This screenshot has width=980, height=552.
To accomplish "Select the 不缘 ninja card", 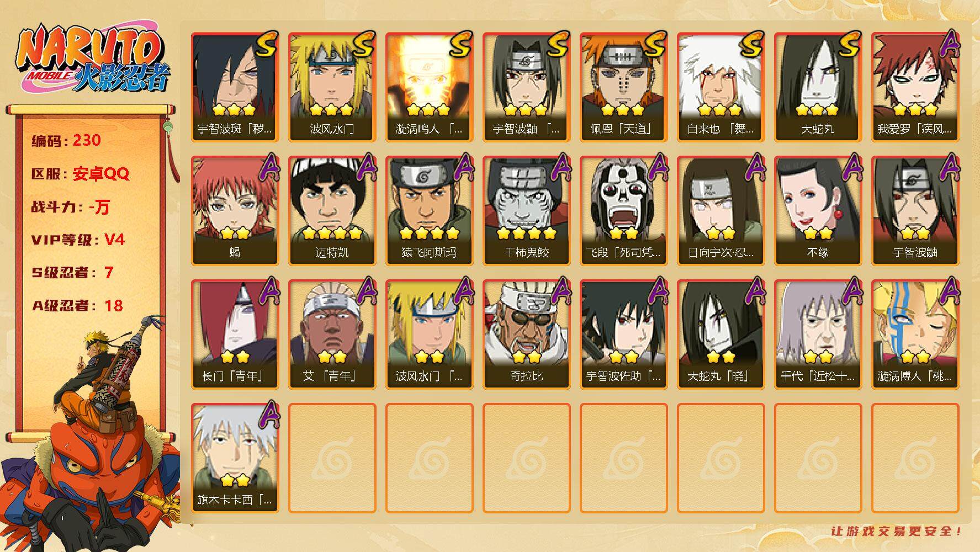I will pyautogui.click(x=818, y=210).
